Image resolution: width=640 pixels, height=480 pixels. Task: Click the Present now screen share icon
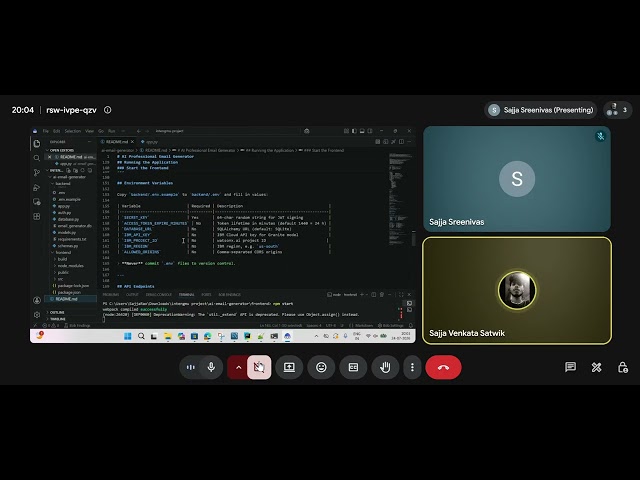point(289,367)
